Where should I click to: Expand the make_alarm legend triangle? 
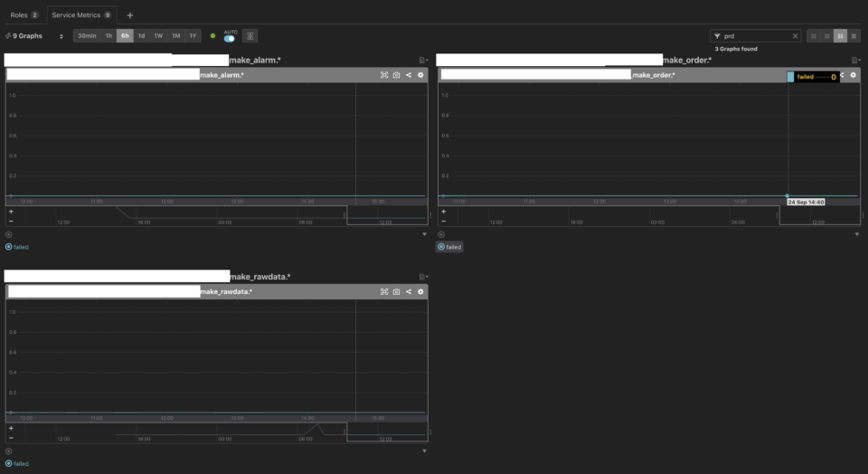424,234
